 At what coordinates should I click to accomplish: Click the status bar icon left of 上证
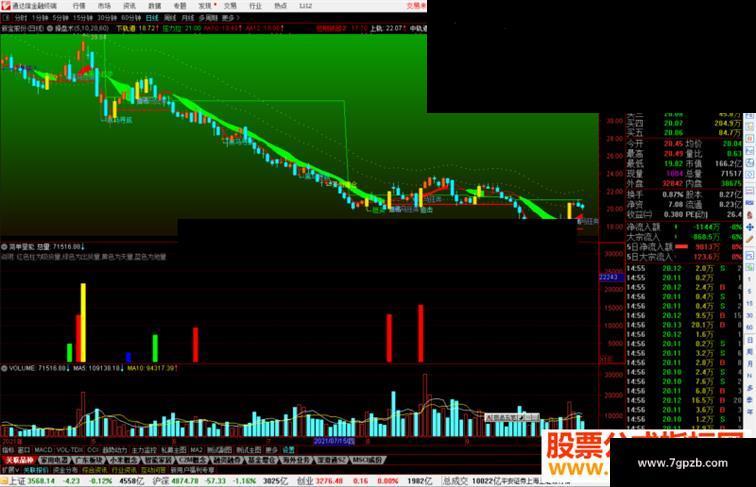[x=4, y=481]
